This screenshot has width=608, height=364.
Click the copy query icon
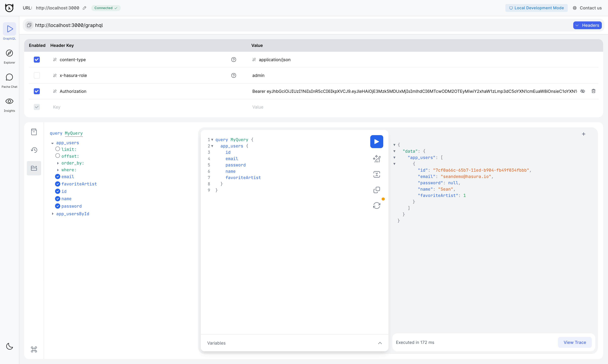coord(376,190)
